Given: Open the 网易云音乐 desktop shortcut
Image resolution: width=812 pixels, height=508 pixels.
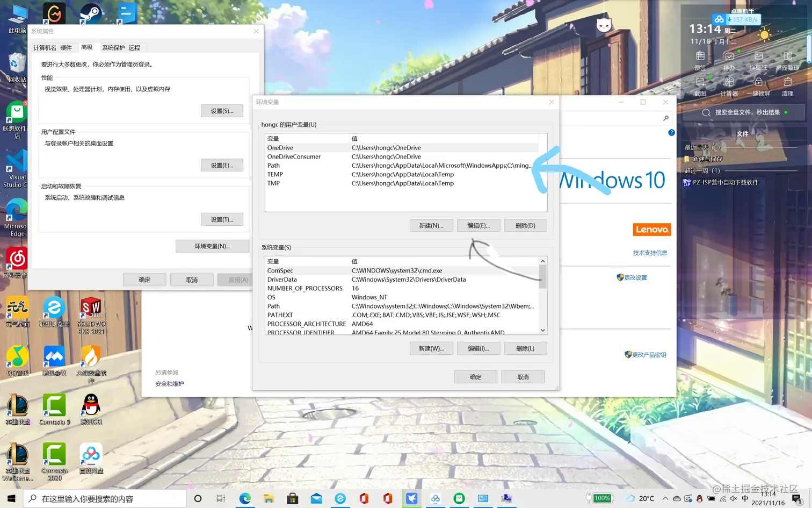Looking at the screenshot, I should pos(16,263).
